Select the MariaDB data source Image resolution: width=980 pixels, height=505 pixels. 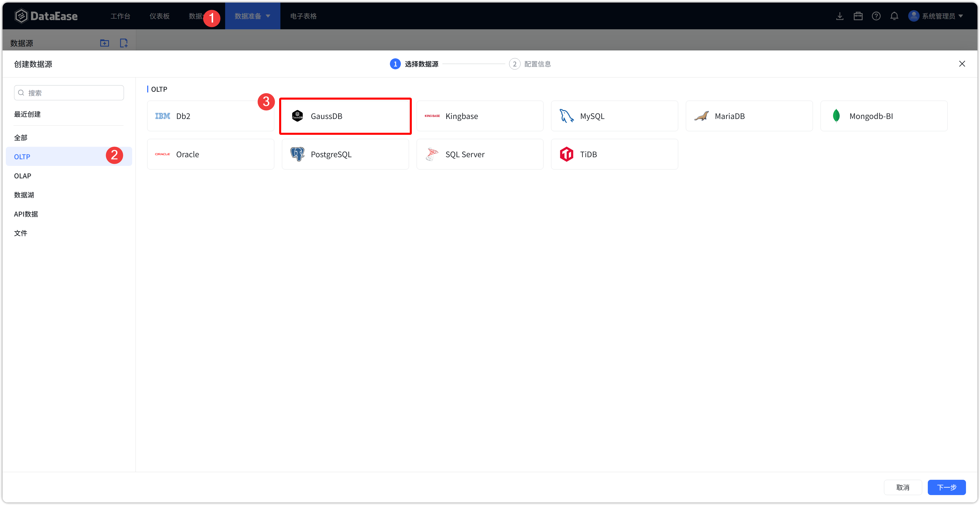tap(749, 116)
